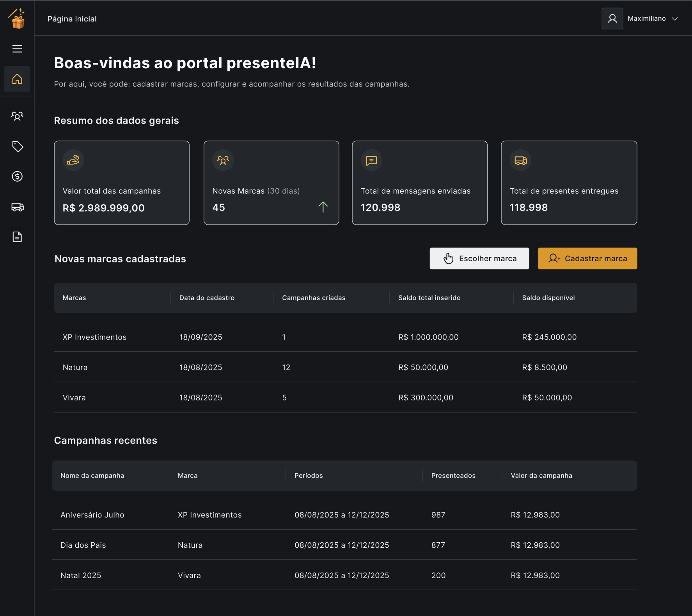Open the hamburger menu in sidebar
The height and width of the screenshot is (616, 692).
coord(17,49)
